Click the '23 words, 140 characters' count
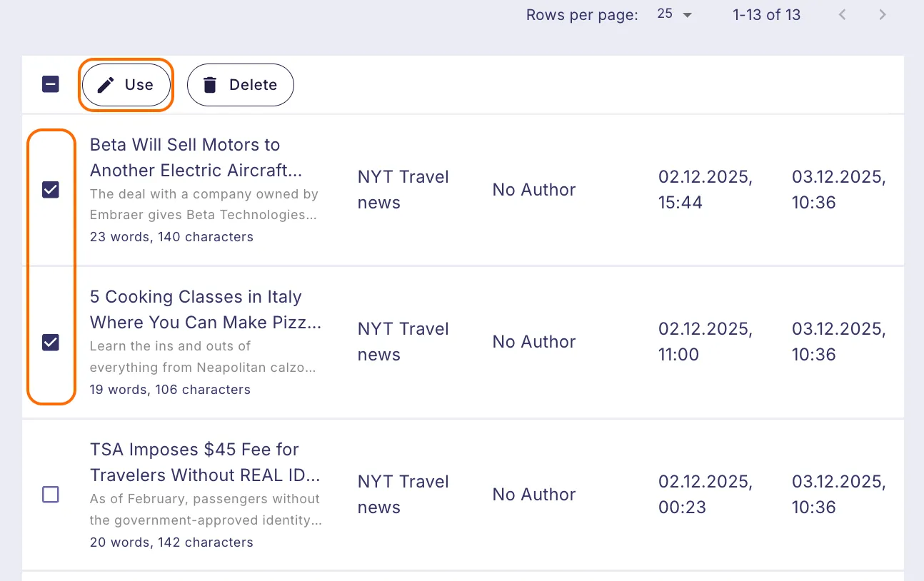The width and height of the screenshot is (924, 581). 171,237
